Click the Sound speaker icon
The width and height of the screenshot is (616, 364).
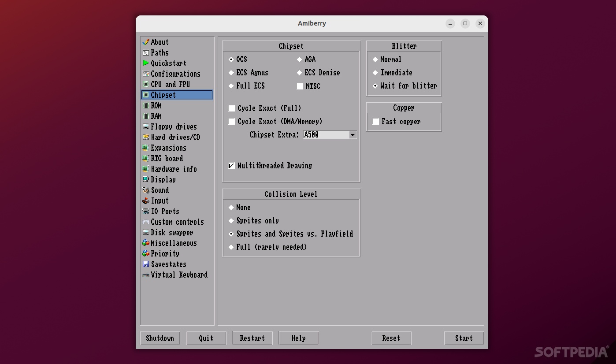pyautogui.click(x=146, y=190)
